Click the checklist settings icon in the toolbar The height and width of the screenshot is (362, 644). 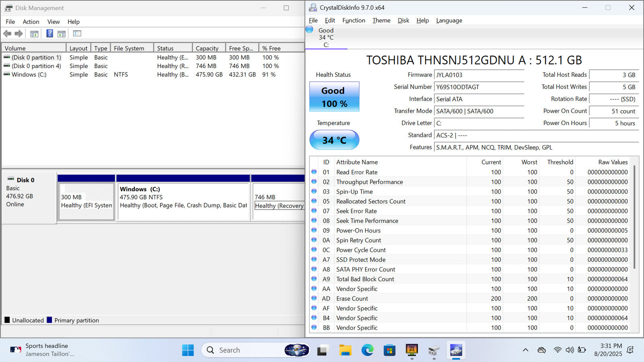coord(77,34)
